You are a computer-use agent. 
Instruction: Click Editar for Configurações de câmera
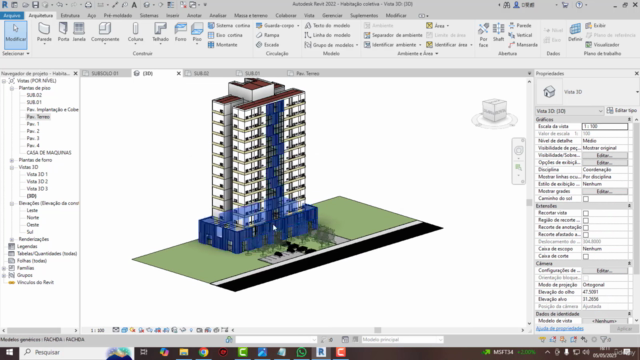pyautogui.click(x=604, y=271)
